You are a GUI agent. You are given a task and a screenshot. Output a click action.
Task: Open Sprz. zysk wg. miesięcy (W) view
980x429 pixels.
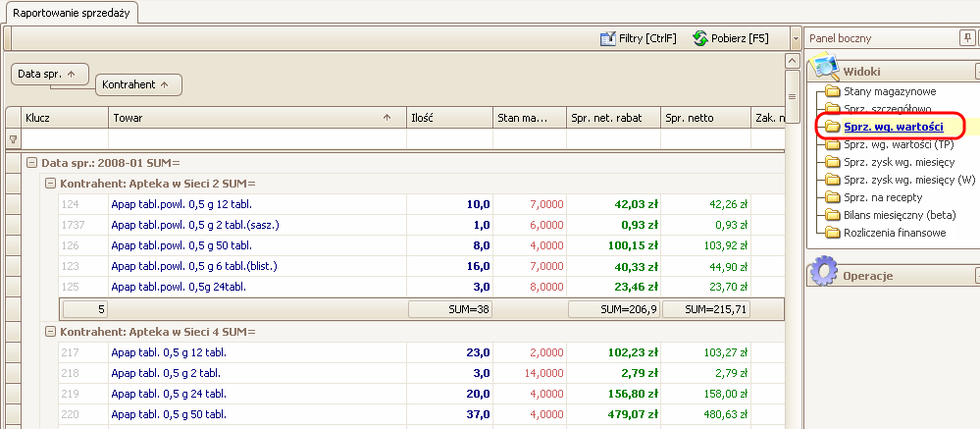click(909, 180)
